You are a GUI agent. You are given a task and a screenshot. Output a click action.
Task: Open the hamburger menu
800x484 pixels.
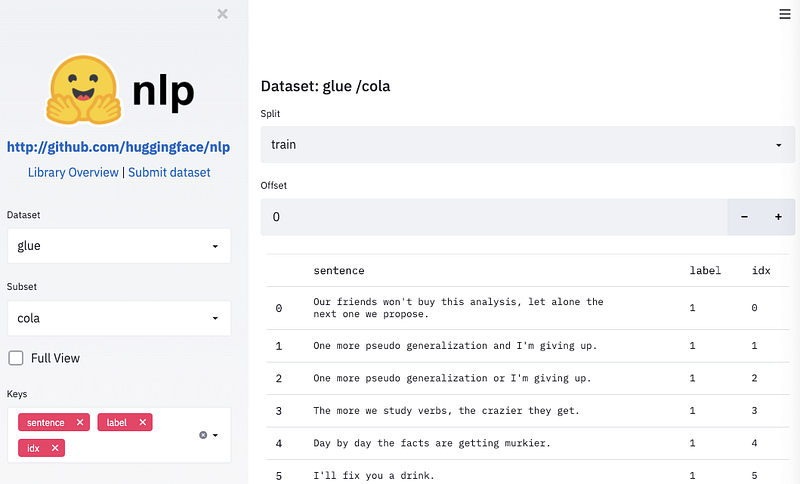[785, 13]
